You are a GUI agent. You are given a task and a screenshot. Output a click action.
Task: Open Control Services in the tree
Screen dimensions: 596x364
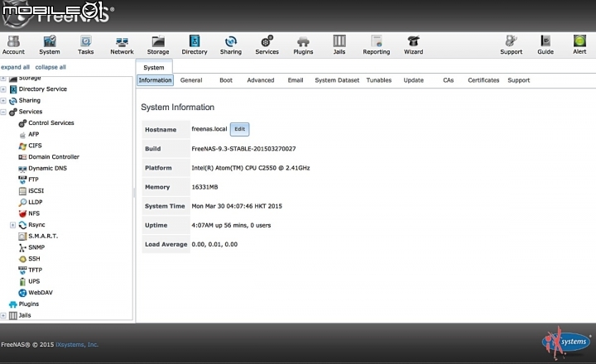pos(51,123)
